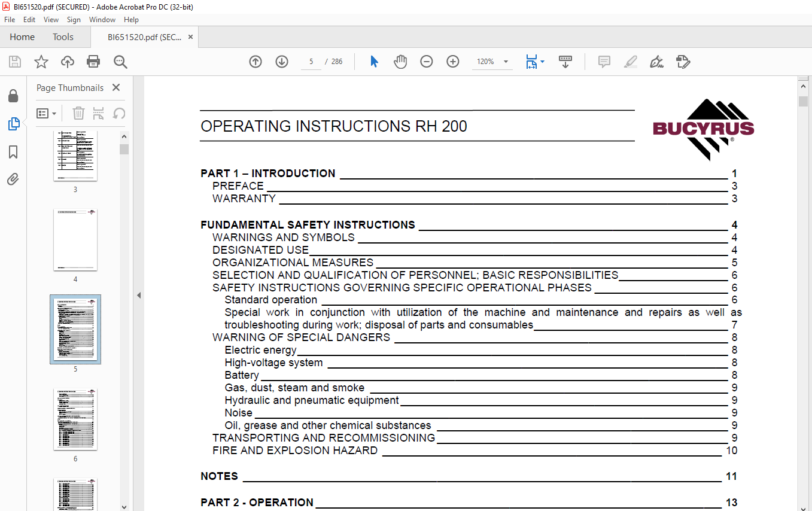Go to previous page arrow
The width and height of the screenshot is (812, 511).
point(256,62)
